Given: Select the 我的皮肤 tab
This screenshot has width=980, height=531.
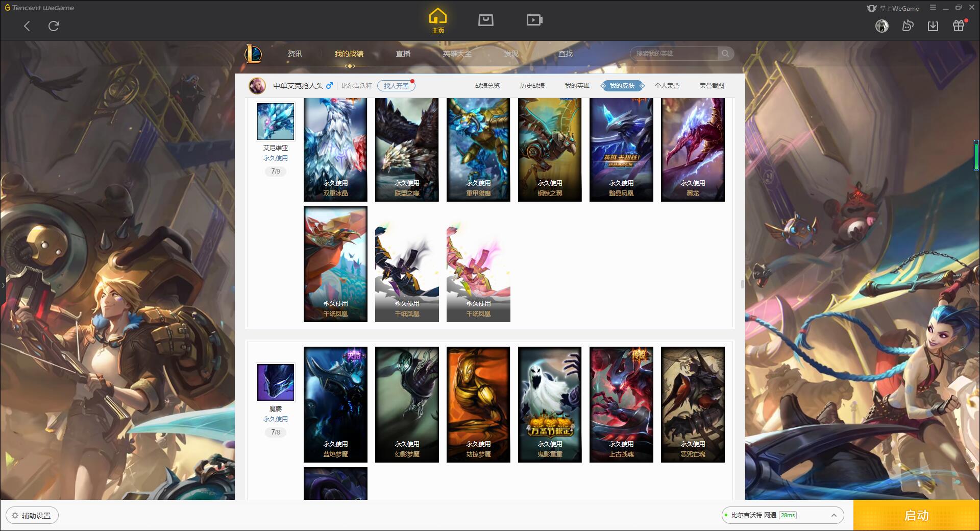Looking at the screenshot, I should pos(622,86).
